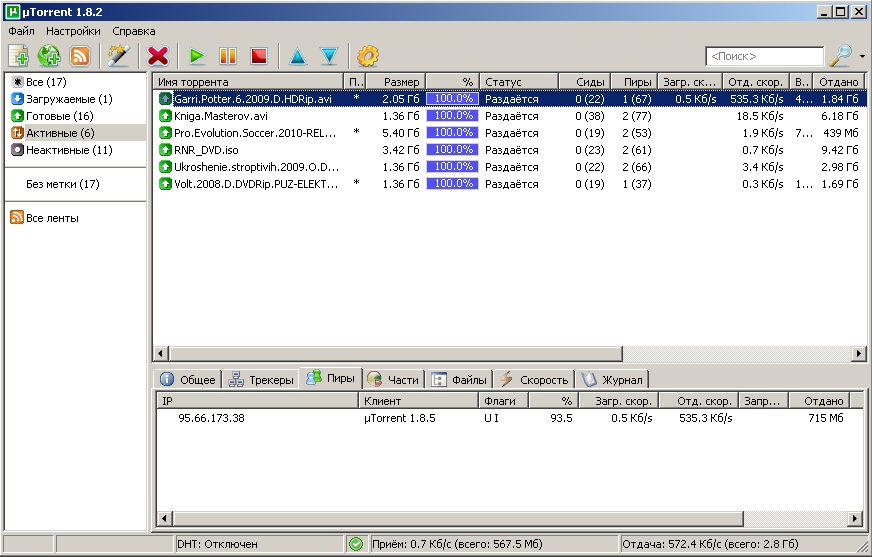Viewport: 872px width, 557px height.
Task: Click progress bar of RNR_DVD.iso
Action: click(452, 150)
